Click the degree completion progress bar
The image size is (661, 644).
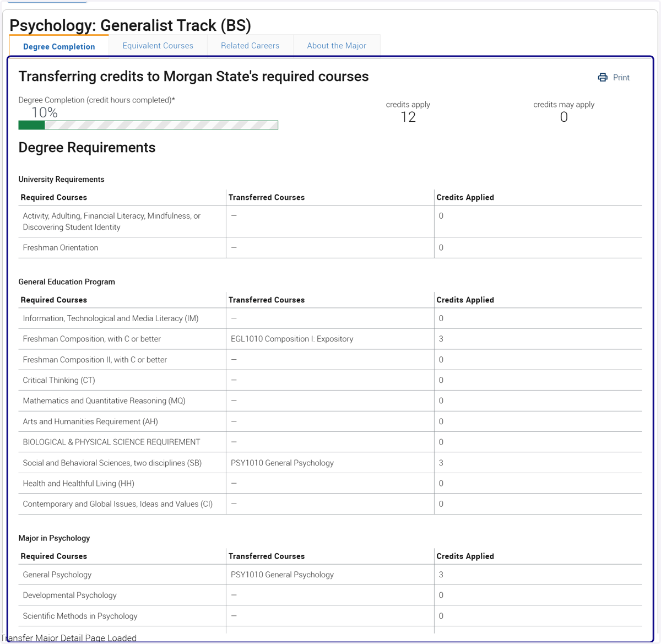coord(148,125)
